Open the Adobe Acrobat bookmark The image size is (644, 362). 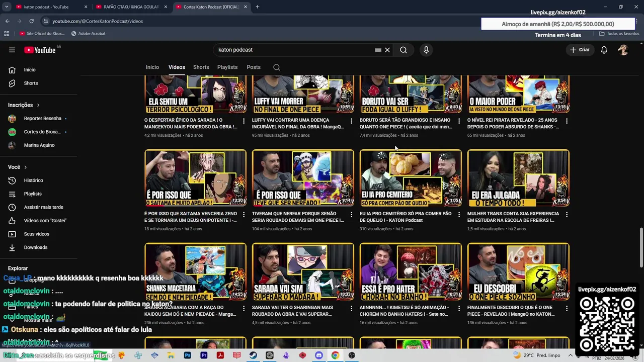coord(89,34)
